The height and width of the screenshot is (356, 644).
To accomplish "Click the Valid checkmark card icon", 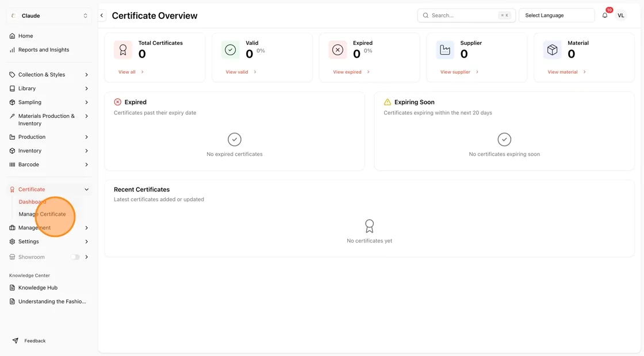I will click(x=231, y=49).
